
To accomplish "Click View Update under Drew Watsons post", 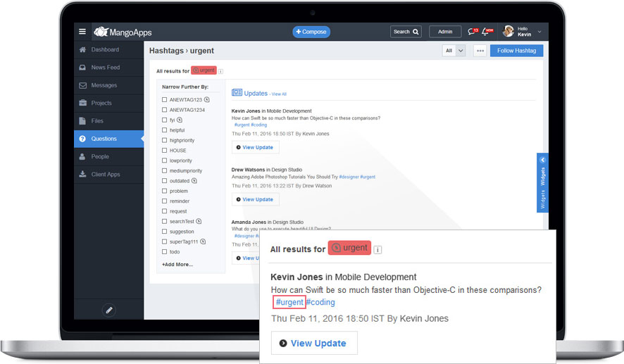I will tap(255, 199).
